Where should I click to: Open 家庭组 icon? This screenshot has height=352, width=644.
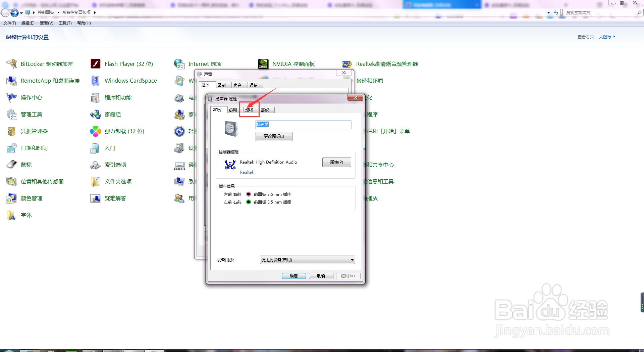point(96,114)
